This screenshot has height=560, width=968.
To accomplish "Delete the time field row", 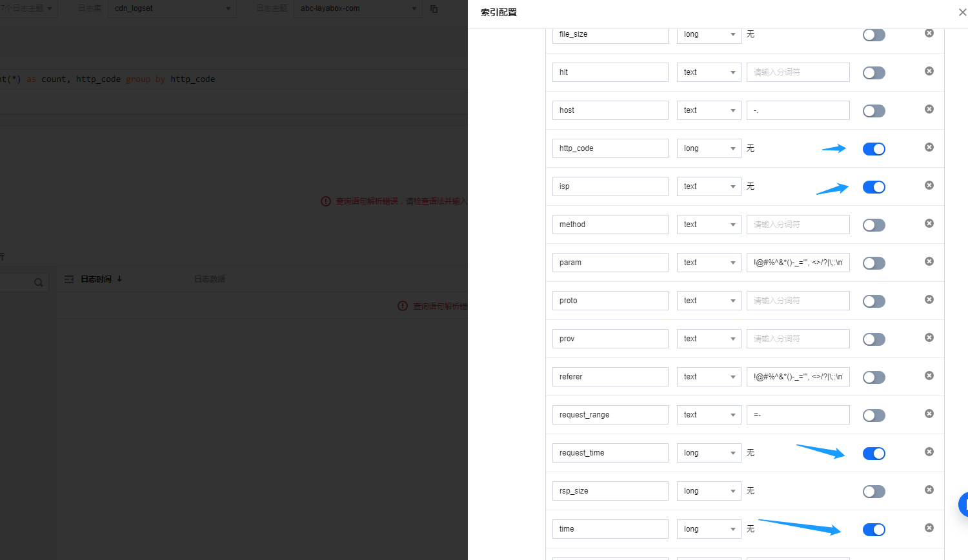I will (x=929, y=528).
